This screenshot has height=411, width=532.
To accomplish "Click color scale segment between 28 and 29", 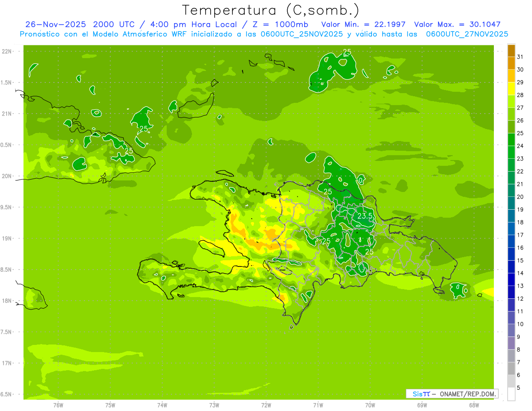I will (511, 89).
